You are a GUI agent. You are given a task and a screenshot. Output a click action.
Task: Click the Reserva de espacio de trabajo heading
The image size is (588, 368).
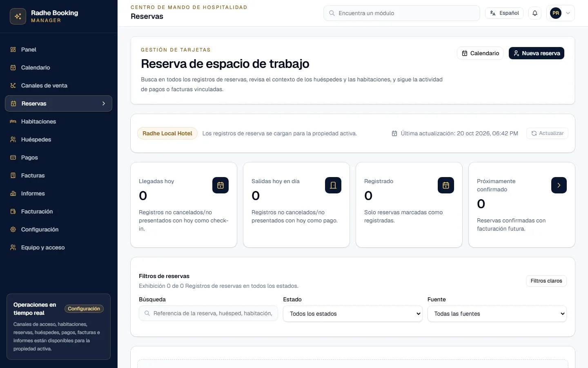[x=225, y=64]
